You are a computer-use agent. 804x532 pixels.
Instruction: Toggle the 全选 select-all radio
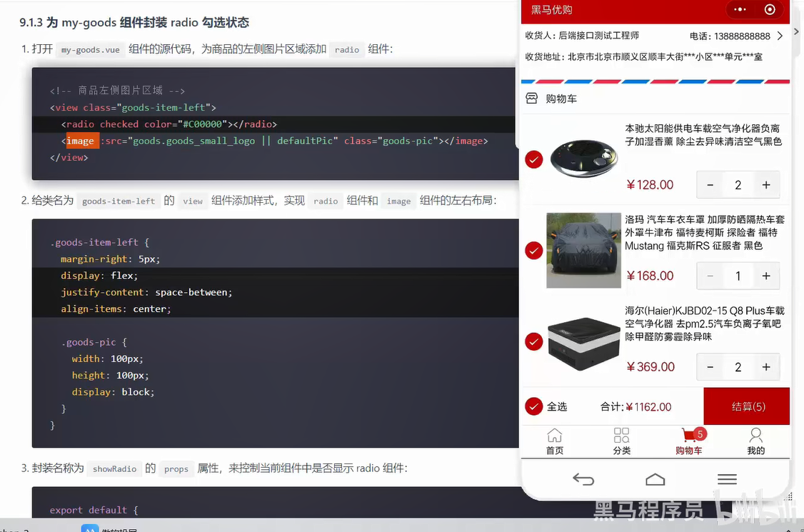534,406
